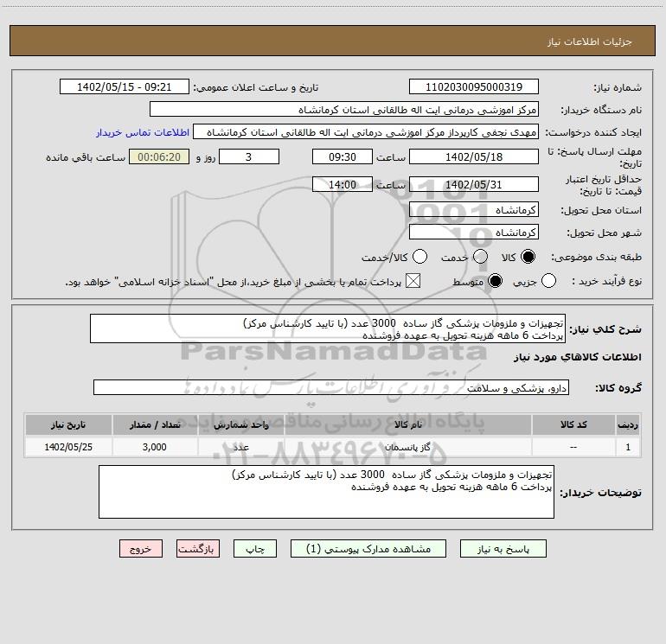Viewport: 666px width, 644px height.
Task: Click the unit cell عدد
Action: 240,448
